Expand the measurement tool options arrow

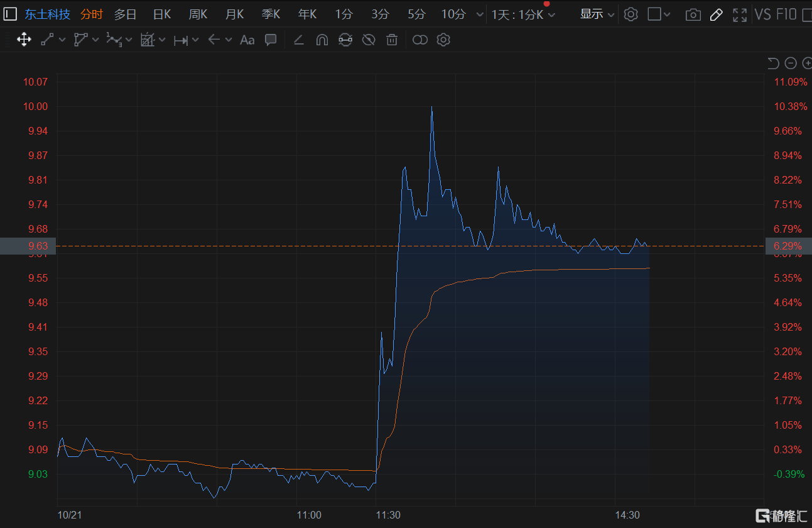coord(162,40)
